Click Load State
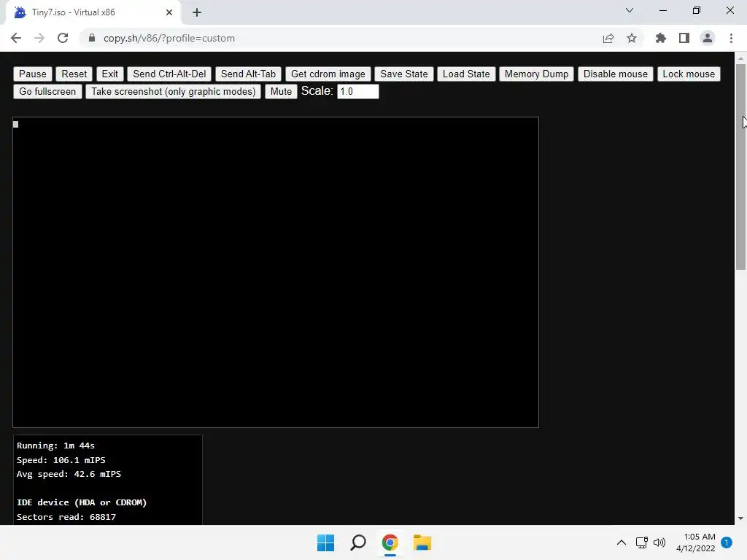747x560 pixels. coord(466,74)
